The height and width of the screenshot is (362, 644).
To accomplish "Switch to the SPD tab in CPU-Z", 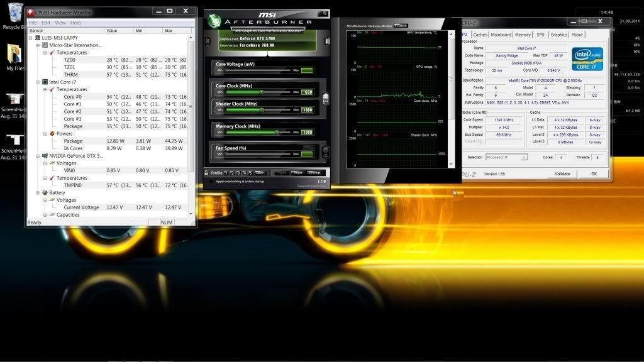I will click(x=540, y=35).
